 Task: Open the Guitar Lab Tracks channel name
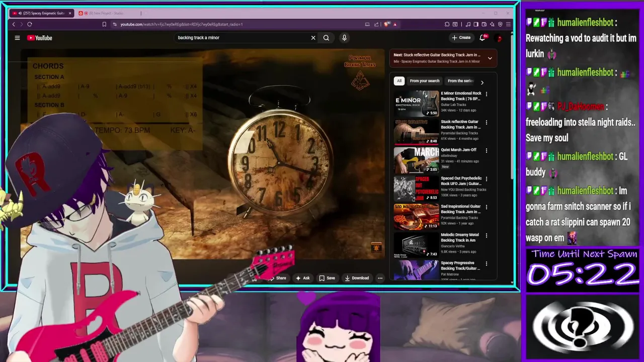[x=453, y=105]
